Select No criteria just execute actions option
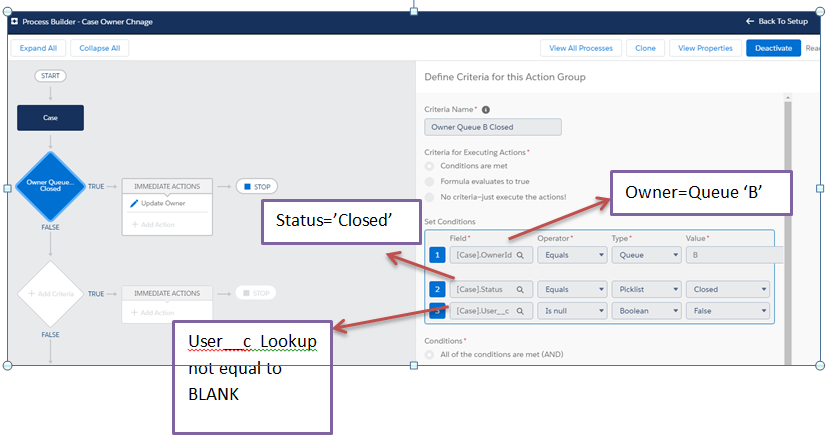This screenshot has height=441, width=835. pos(429,197)
